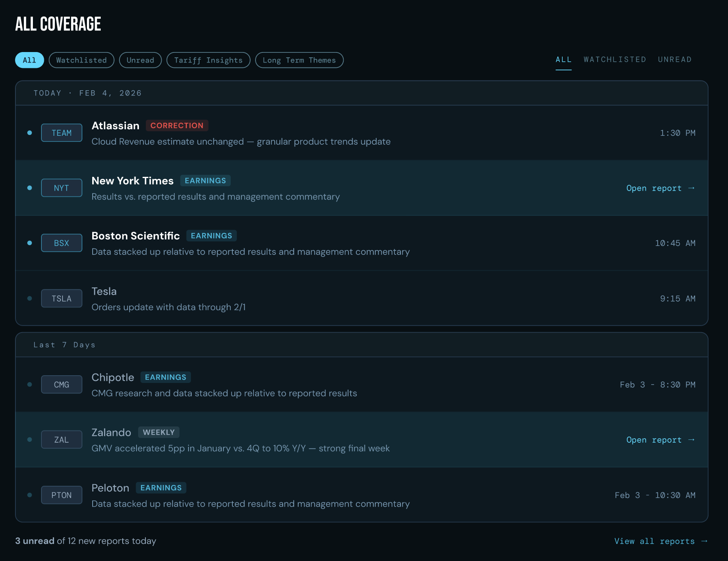Click '3 unread of 12 new reports today'

click(x=86, y=541)
